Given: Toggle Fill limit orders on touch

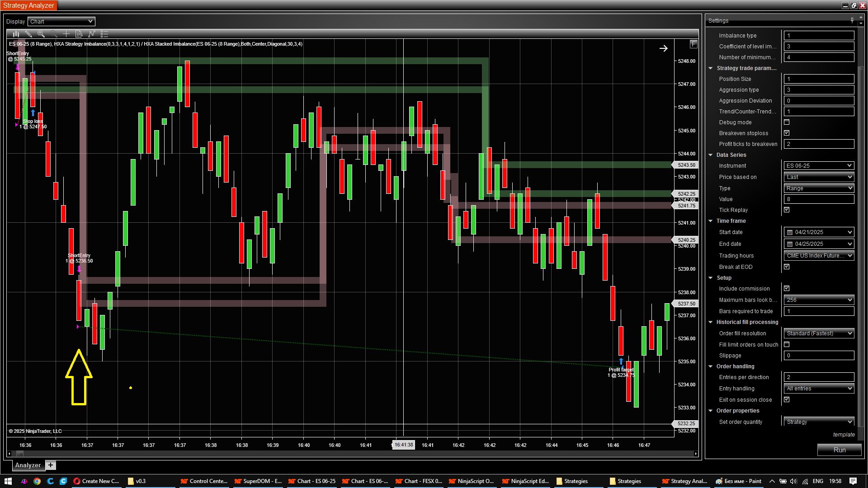Looking at the screenshot, I should tap(787, 345).
